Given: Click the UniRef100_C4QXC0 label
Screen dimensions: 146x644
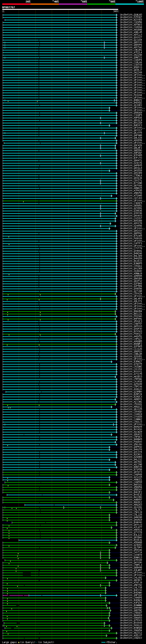Looking at the screenshot, I should [x=131, y=638].
